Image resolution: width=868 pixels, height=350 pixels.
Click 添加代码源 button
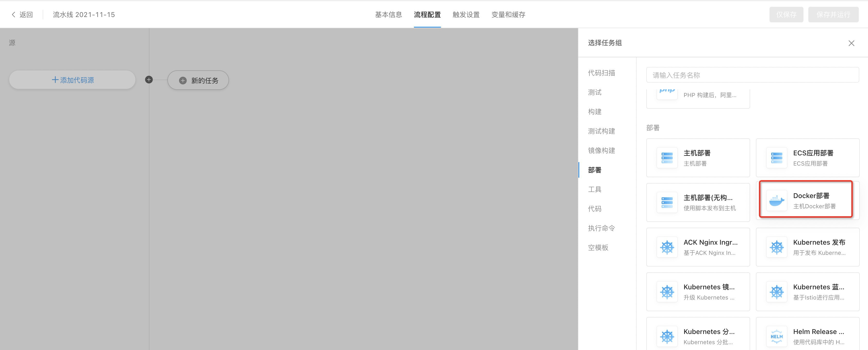[x=73, y=80]
